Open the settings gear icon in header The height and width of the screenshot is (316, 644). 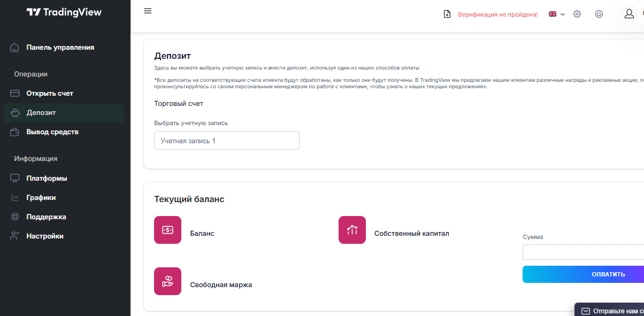pyautogui.click(x=577, y=14)
